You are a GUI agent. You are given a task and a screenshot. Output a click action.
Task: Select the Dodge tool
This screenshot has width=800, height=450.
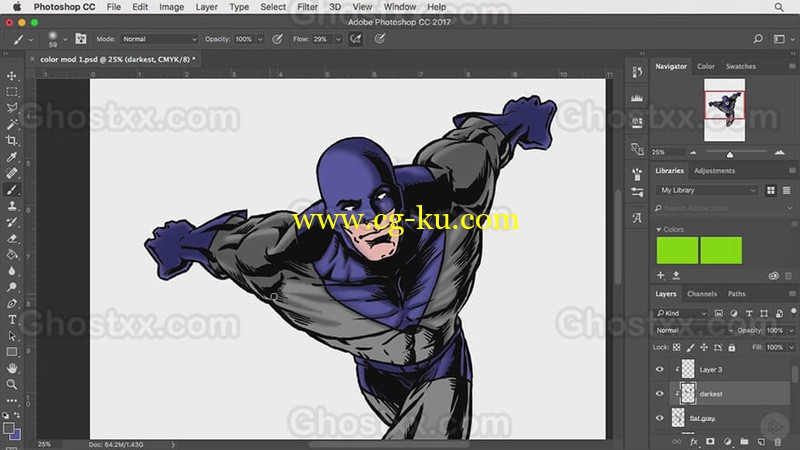click(12, 287)
